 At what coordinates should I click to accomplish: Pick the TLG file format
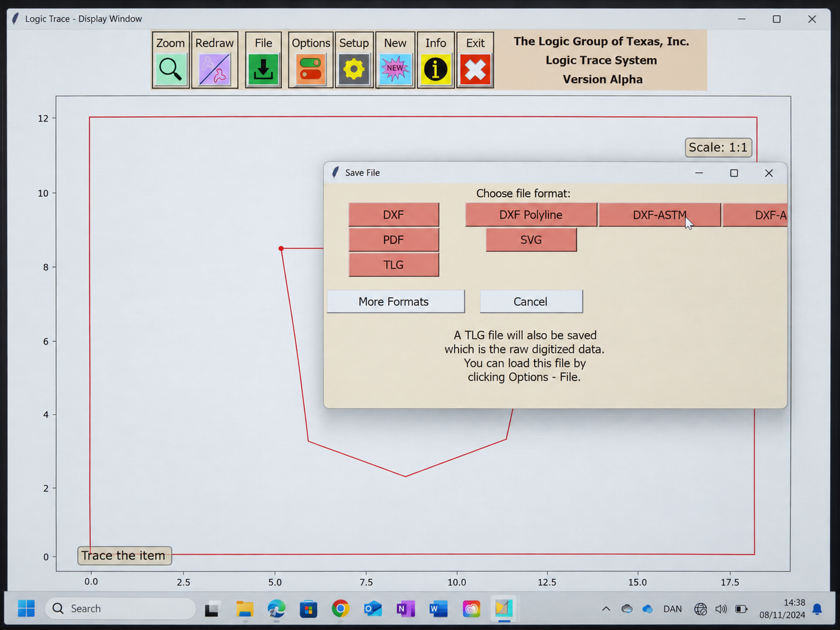393,265
